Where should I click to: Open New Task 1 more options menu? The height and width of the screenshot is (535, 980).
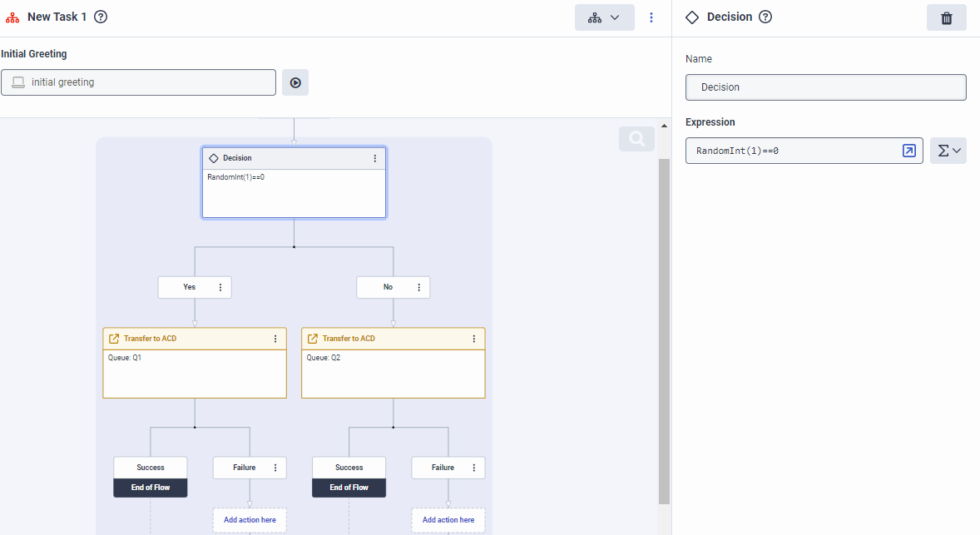651,17
